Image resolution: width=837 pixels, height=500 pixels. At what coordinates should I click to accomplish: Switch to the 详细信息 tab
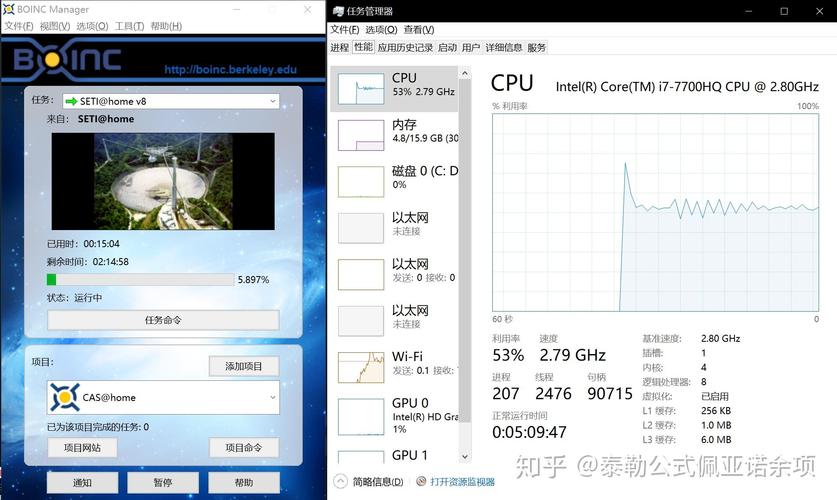503,47
